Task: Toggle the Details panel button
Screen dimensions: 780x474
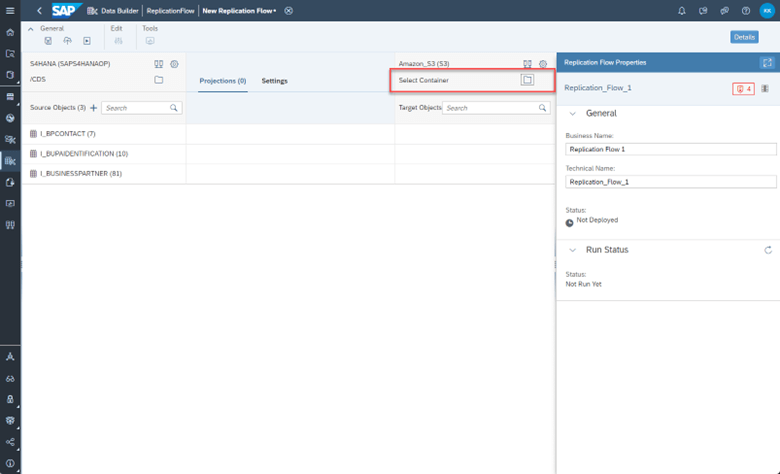Action: [x=744, y=37]
